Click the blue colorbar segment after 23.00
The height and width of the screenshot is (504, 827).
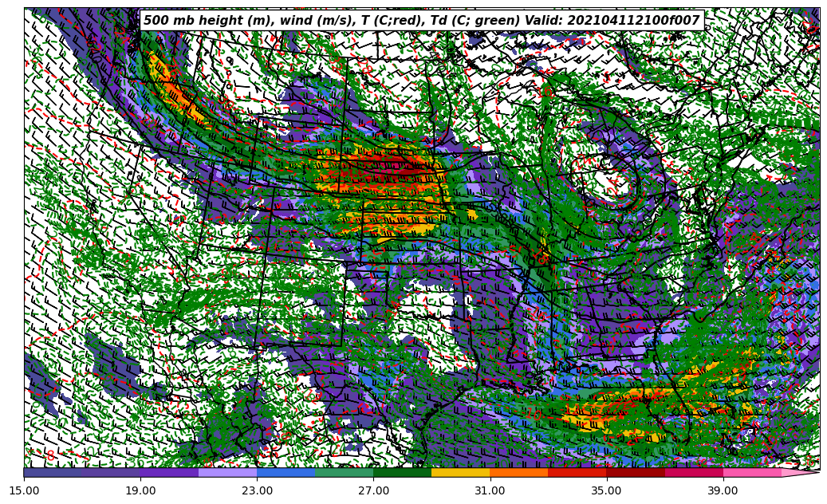click(x=286, y=472)
